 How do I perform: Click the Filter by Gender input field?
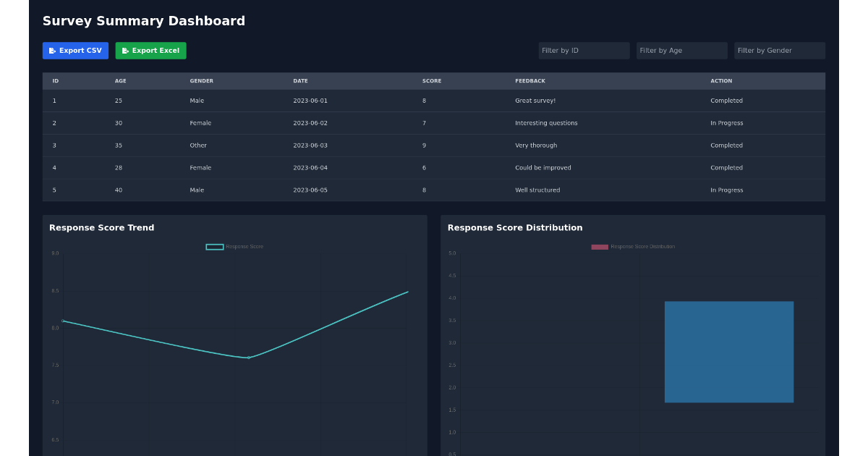(780, 51)
